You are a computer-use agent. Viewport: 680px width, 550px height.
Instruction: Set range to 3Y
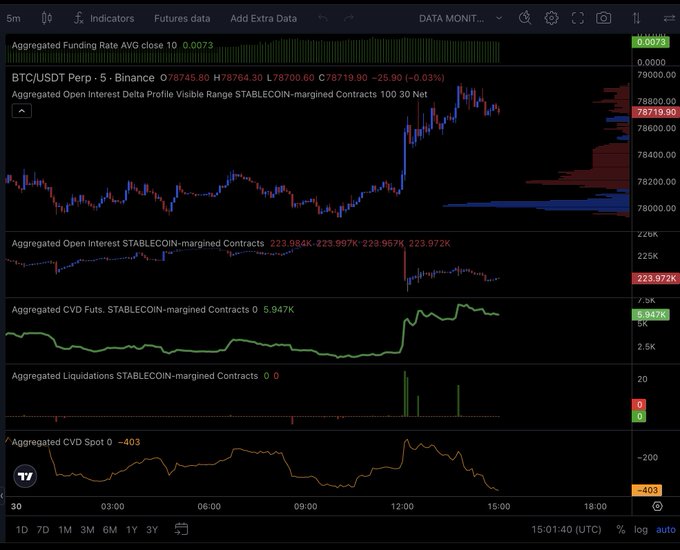(x=152, y=530)
